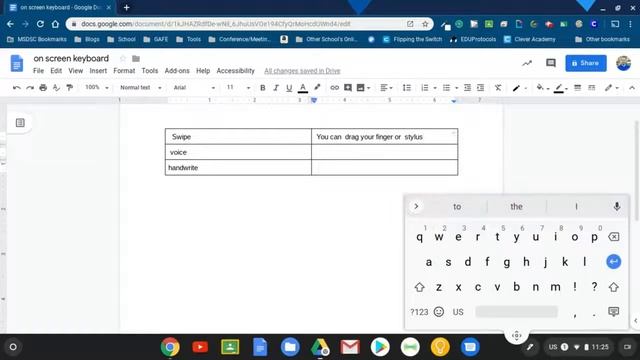This screenshot has height=360, width=640.
Task: Switch to the ?123 symbols layout
Action: [x=419, y=312]
